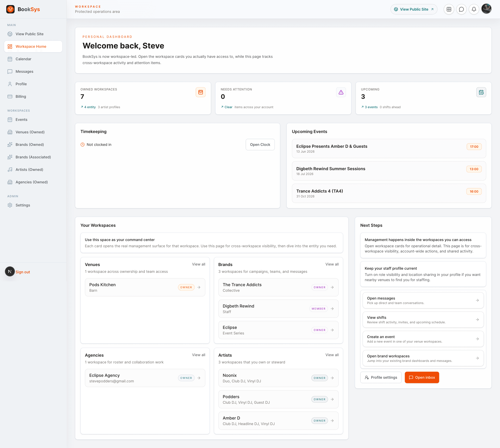Click arrow icon on Eclipse Event Series row
Viewport: 500px width, 448px height.
coord(332,330)
